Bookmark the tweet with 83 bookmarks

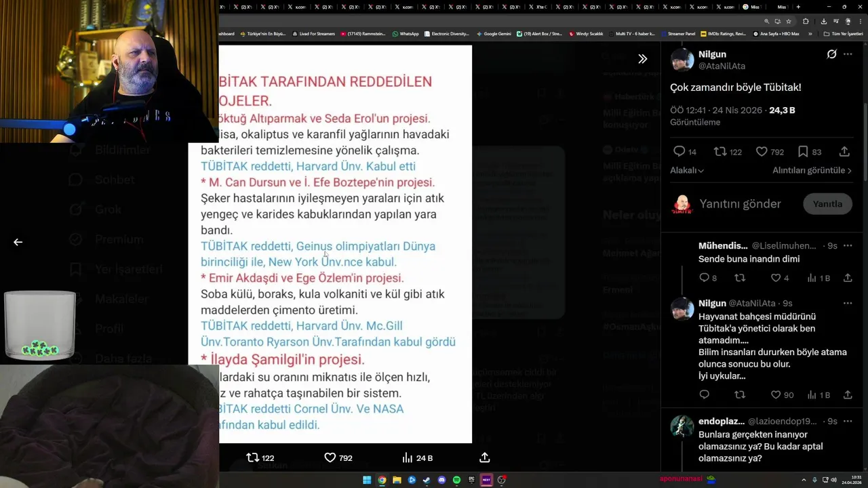809,152
